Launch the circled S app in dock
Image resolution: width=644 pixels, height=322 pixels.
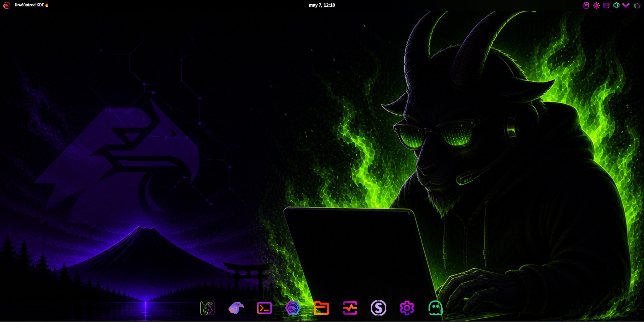click(379, 308)
